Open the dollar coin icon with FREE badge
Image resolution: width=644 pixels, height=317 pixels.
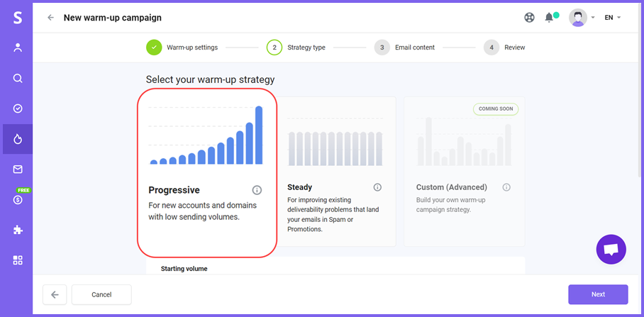18,200
